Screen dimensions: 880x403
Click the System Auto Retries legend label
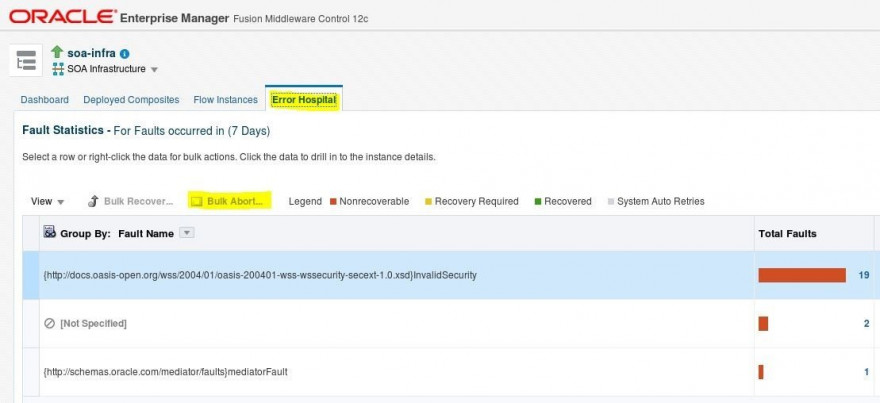(661, 202)
